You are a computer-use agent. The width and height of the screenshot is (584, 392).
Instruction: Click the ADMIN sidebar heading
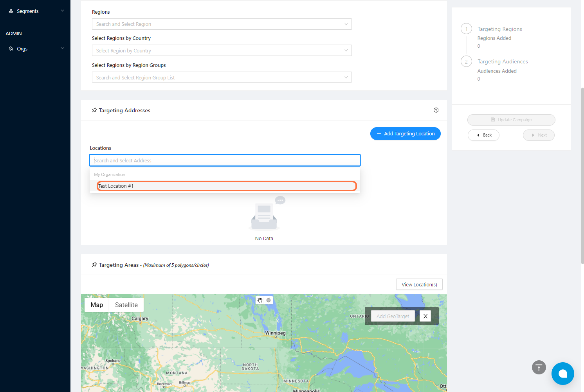point(14,34)
